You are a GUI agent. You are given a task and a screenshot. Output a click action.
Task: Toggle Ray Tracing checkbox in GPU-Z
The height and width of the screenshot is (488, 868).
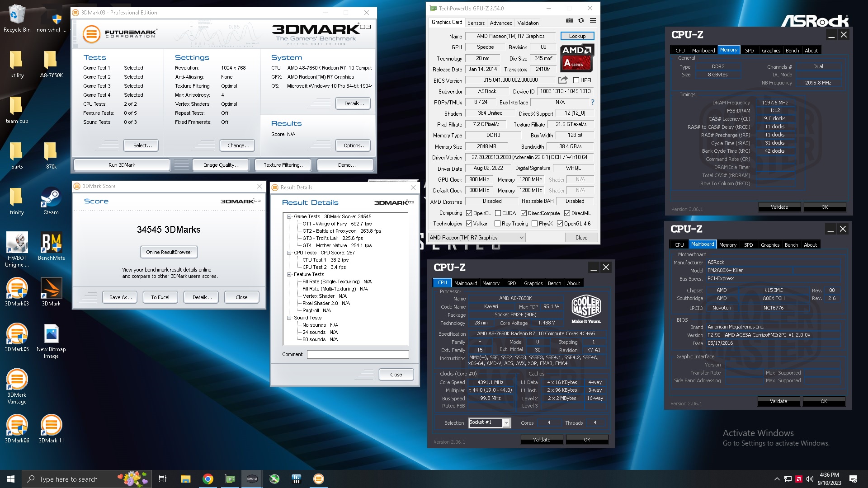point(497,224)
